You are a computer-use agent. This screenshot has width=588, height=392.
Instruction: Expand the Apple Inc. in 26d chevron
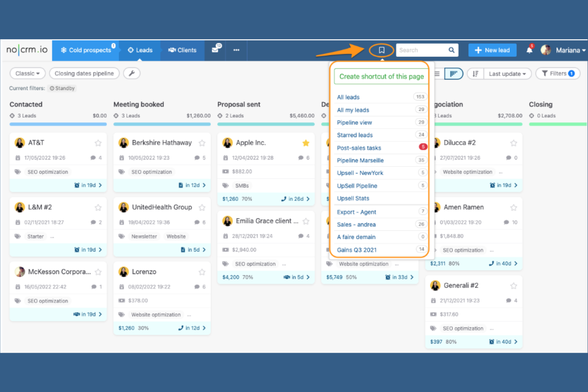tap(308, 199)
